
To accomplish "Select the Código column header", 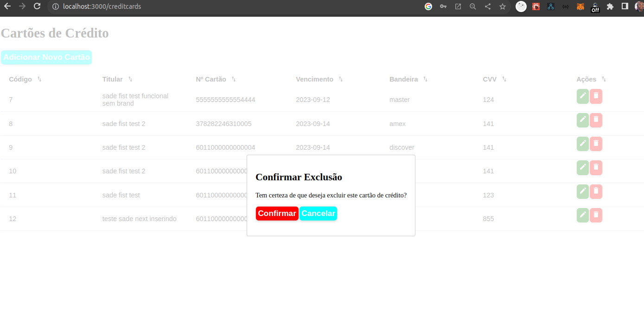I will [x=19, y=79].
